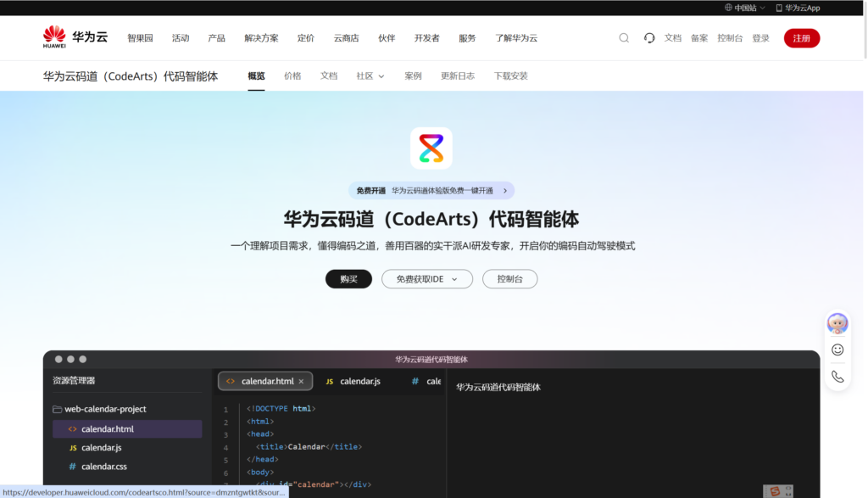Open the 开发者 menu
The width and height of the screenshot is (868, 498).
coord(427,37)
